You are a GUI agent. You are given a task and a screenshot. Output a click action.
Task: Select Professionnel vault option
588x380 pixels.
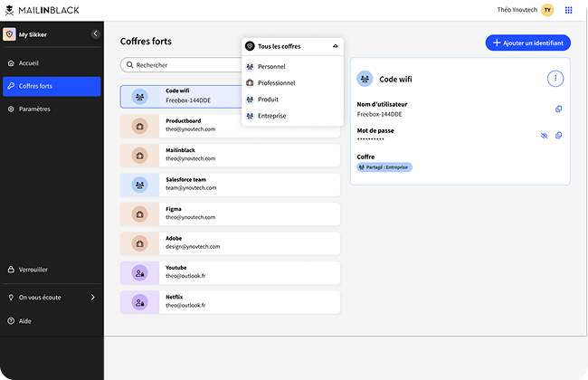coord(292,83)
